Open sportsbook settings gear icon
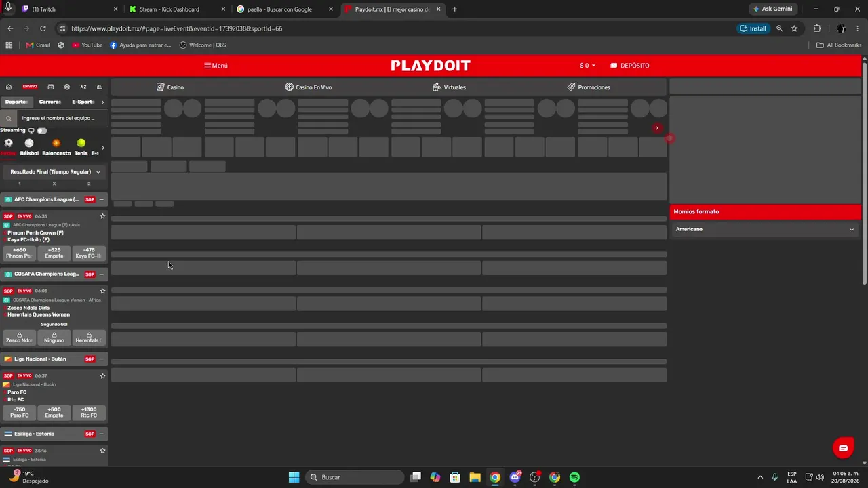868x488 pixels. pyautogui.click(x=67, y=87)
